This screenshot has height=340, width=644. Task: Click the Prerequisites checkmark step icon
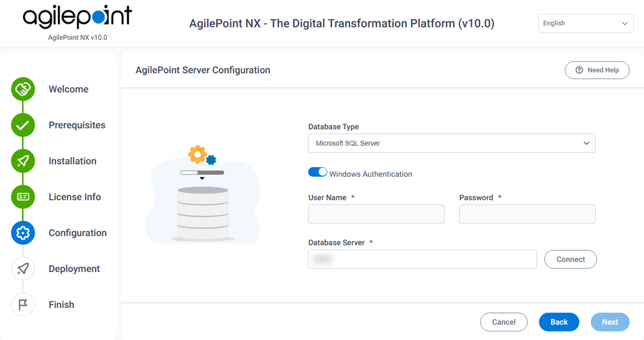(x=23, y=125)
